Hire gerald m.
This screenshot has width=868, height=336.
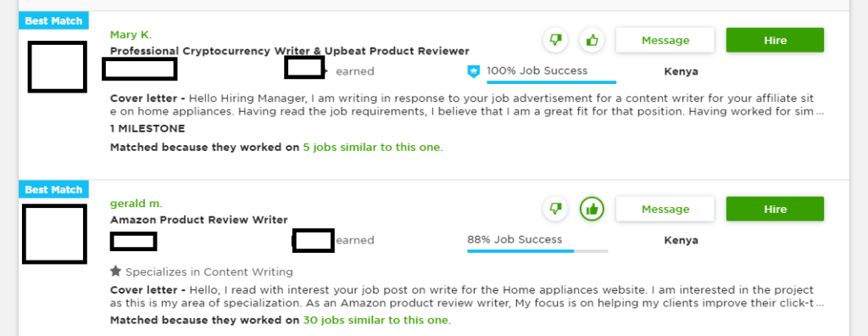click(x=775, y=209)
